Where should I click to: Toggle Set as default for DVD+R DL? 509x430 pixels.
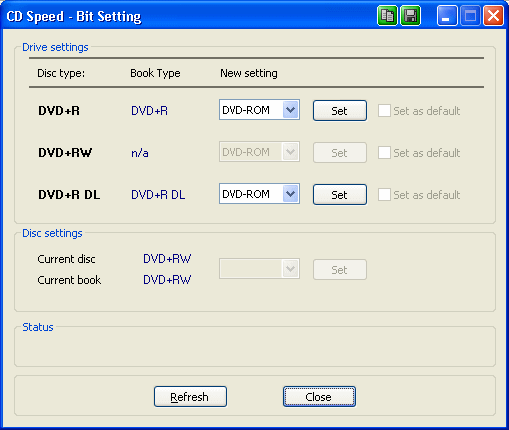click(384, 195)
